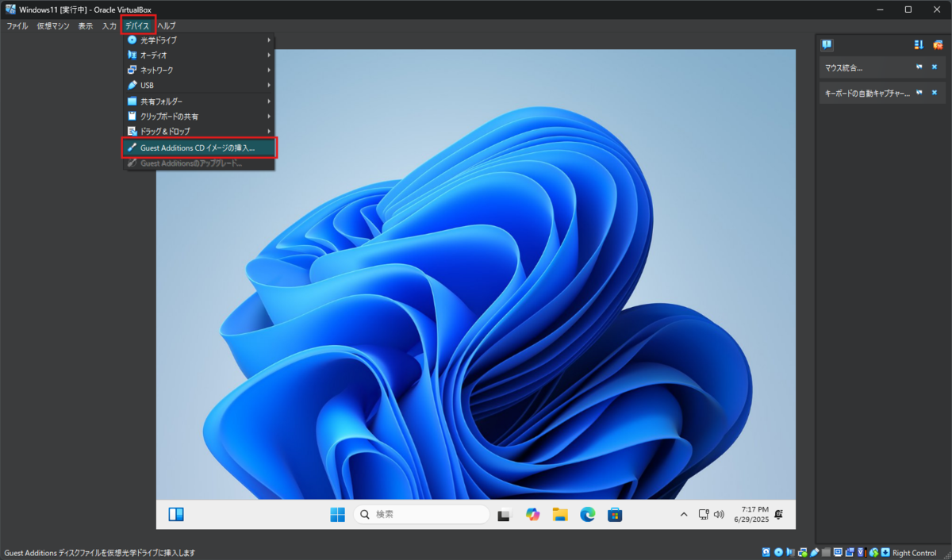Screen dimensions: 952x560
Task: Dismiss the マウス統合 notification with its X
Action: 935,67
